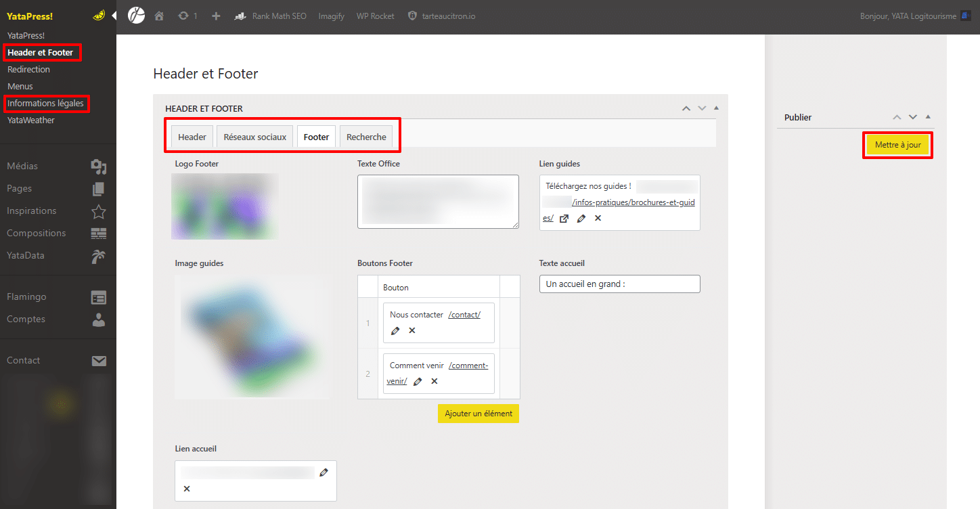The width and height of the screenshot is (980, 509).
Task: Focus the Texte accueil input field
Action: pyautogui.click(x=619, y=284)
